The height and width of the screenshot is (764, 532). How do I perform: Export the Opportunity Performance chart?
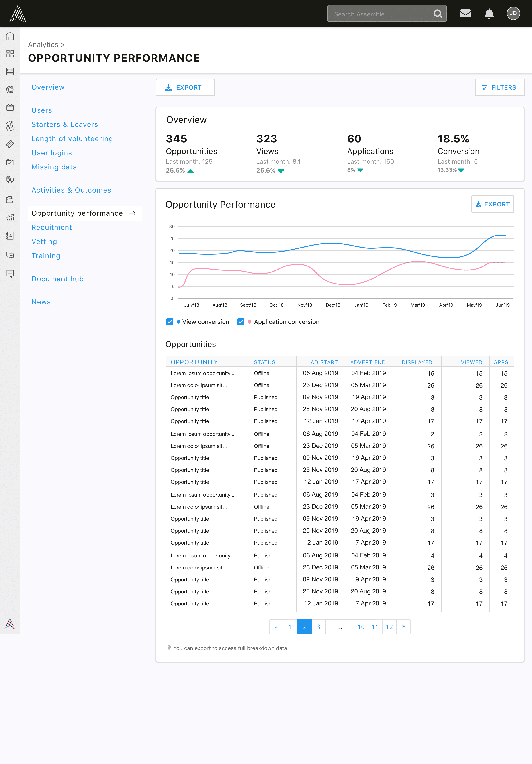click(x=493, y=204)
